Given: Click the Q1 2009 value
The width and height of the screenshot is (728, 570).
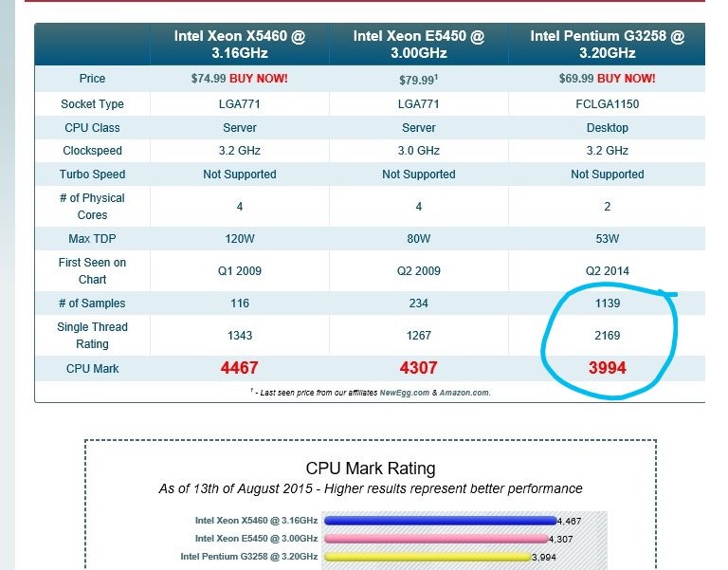Looking at the screenshot, I should click(240, 271).
